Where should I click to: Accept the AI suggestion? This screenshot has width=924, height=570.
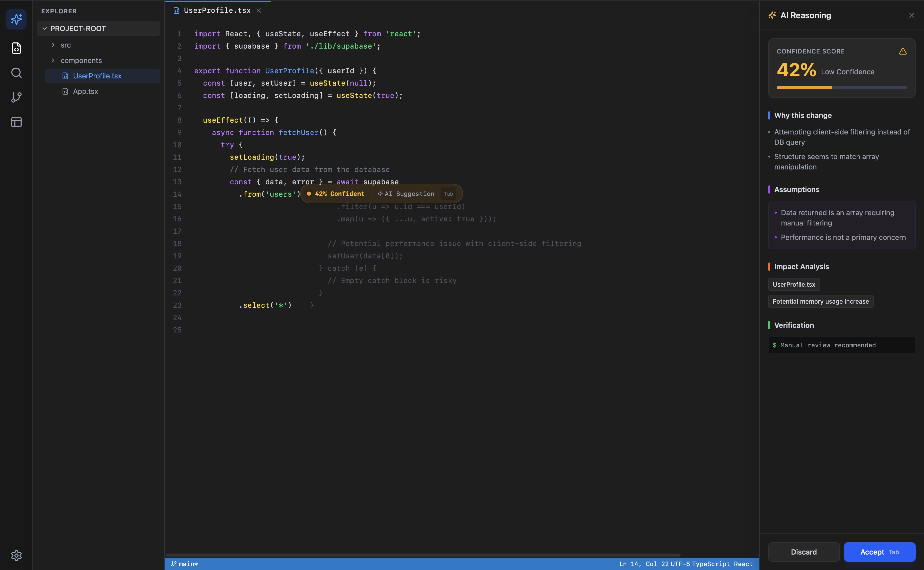point(879,552)
